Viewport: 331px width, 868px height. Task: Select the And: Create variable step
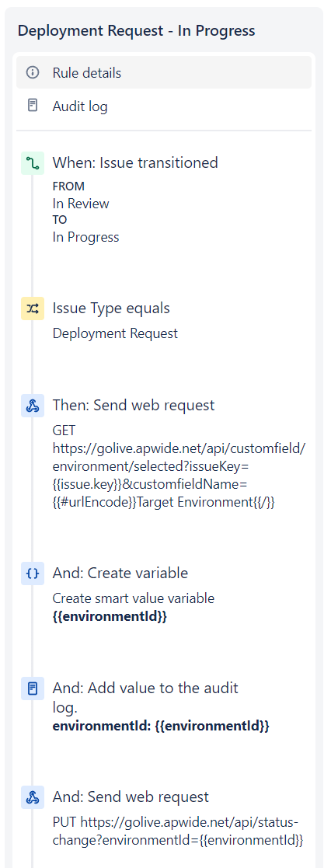pyautogui.click(x=120, y=573)
